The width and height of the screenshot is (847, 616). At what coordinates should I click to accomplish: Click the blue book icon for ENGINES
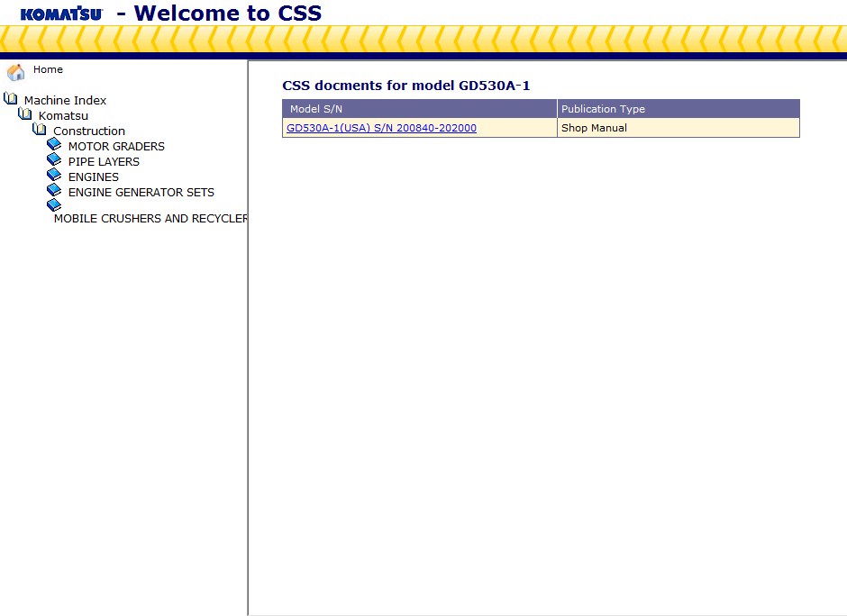[54, 175]
